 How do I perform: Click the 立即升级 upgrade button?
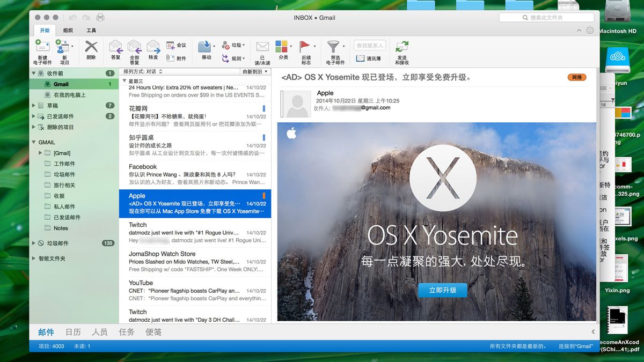[x=443, y=290]
